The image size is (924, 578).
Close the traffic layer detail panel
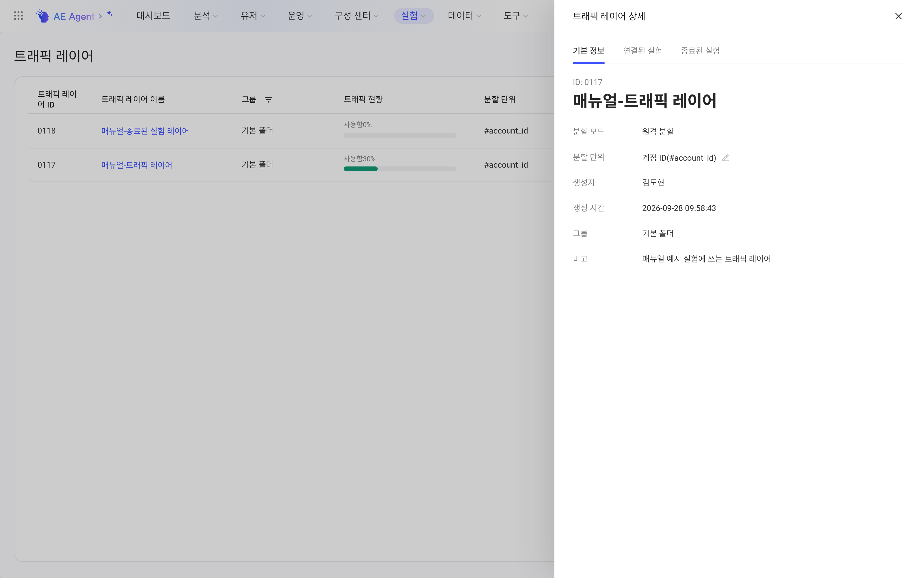point(898,16)
